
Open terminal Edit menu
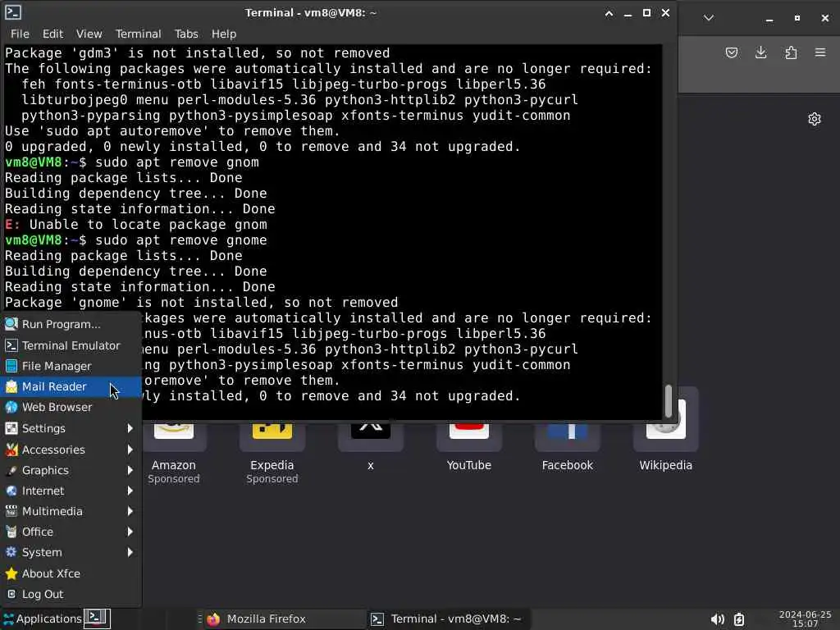[x=52, y=34]
